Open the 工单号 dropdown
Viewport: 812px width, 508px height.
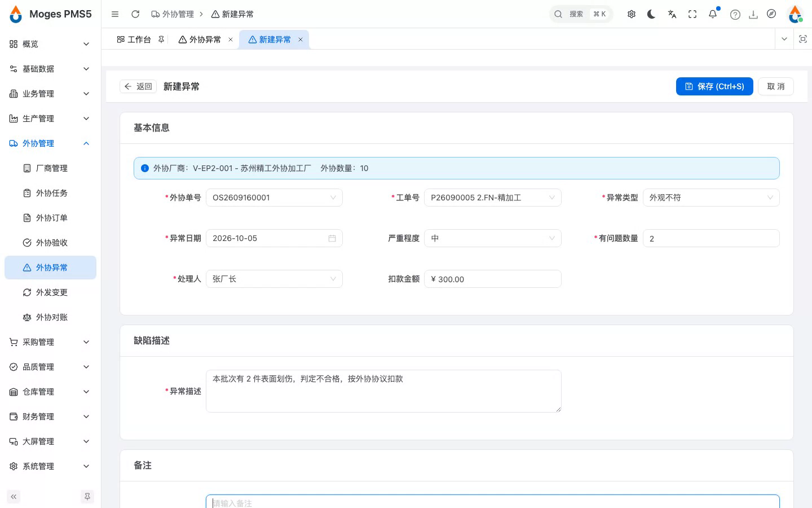[493, 198]
